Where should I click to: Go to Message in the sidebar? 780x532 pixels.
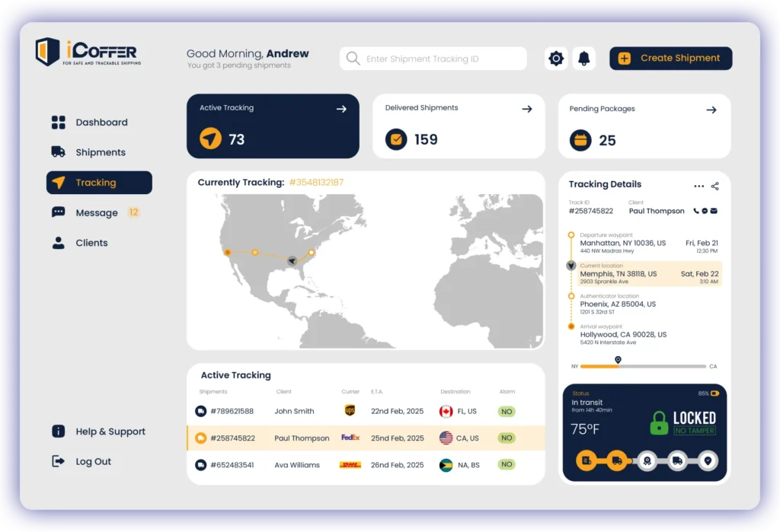pyautogui.click(x=96, y=213)
